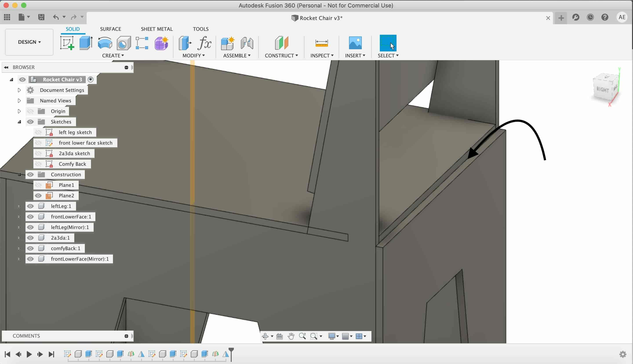Open timeline settings gear
Viewport: 633px width, 364px height.
click(x=623, y=354)
